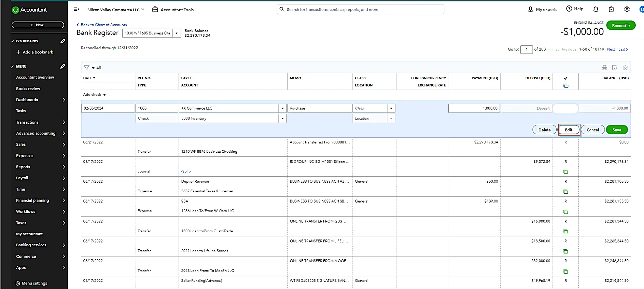
Task: Open the payee dropdown for 4X Commerce LLC
Action: (283, 108)
